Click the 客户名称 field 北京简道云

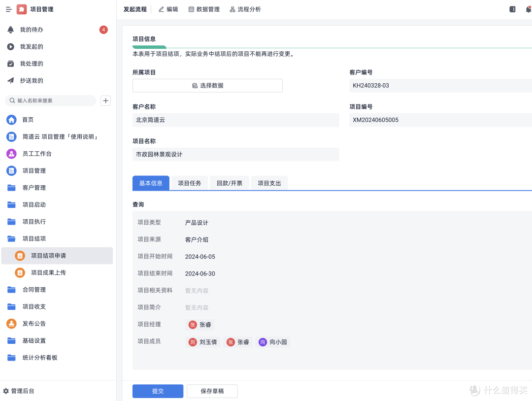tap(235, 120)
